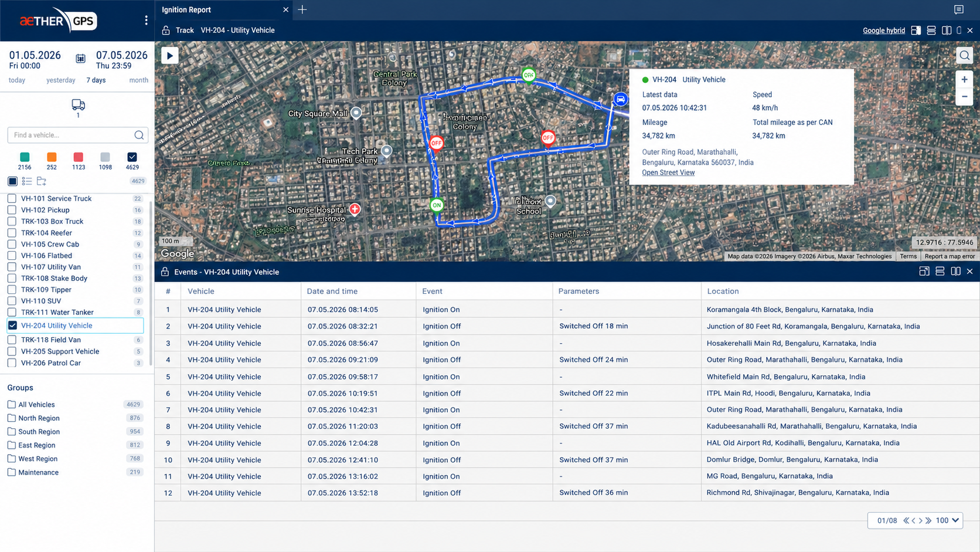Check the VH-101 Service Truck checkbox
The height and width of the screenshot is (552, 980).
click(x=12, y=198)
